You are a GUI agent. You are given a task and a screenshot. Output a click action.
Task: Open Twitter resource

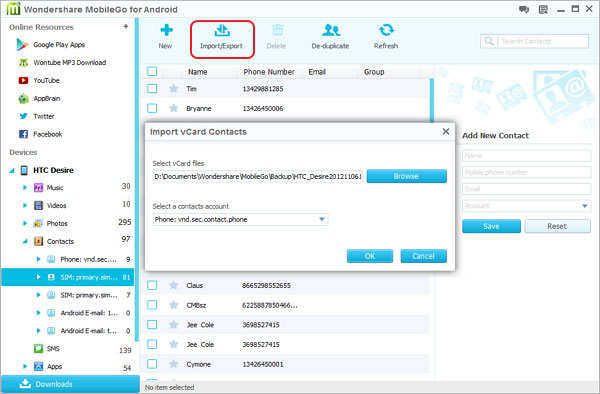[x=37, y=116]
